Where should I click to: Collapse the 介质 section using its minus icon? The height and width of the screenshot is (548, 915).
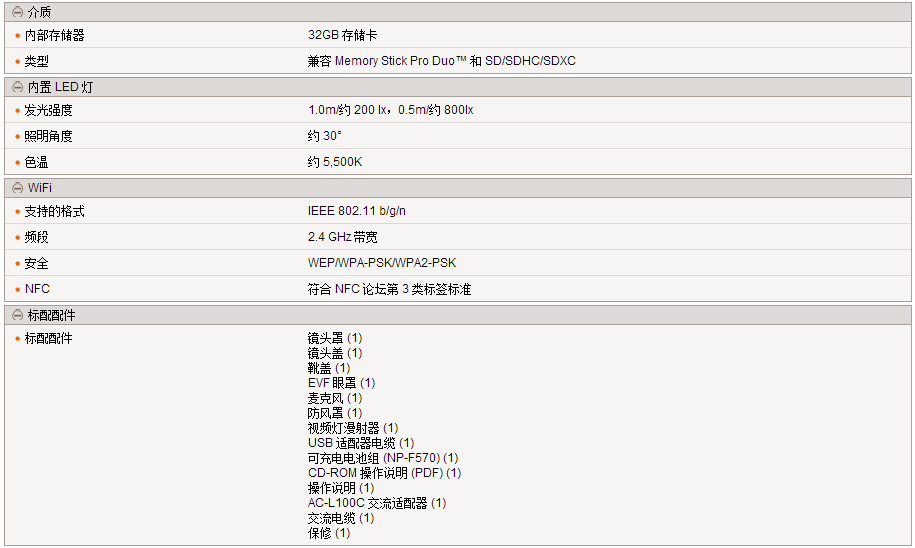[17, 12]
